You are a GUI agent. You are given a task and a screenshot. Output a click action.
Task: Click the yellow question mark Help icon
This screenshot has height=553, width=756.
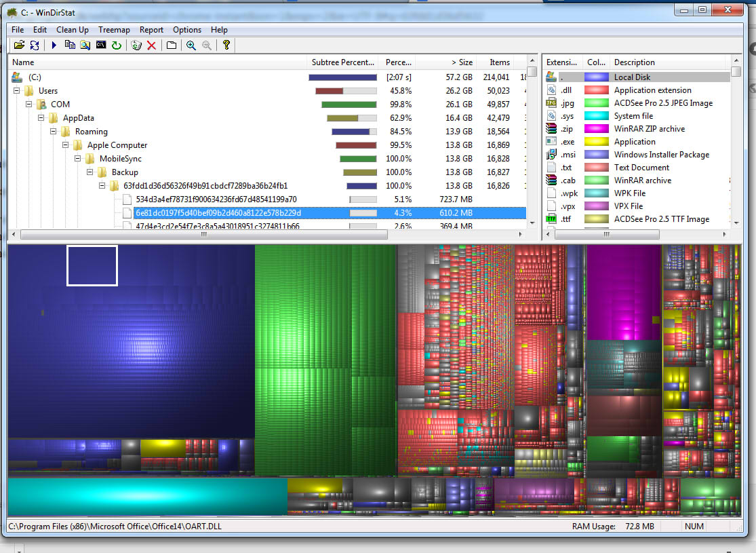tap(226, 45)
